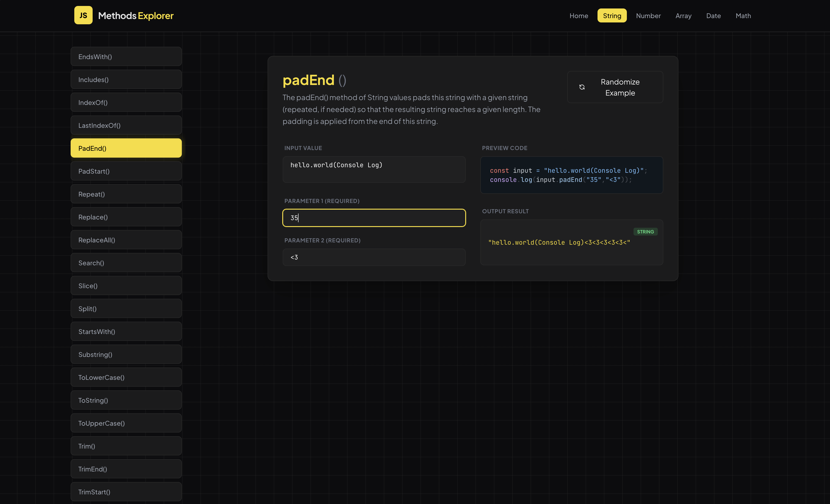Click the highlighted PadEnd() item

click(126, 148)
